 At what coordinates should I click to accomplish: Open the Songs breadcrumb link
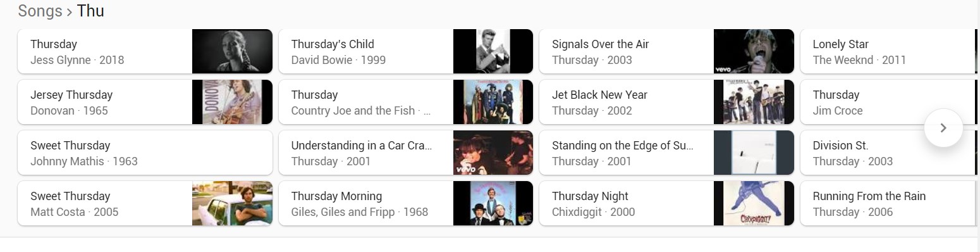click(x=40, y=11)
